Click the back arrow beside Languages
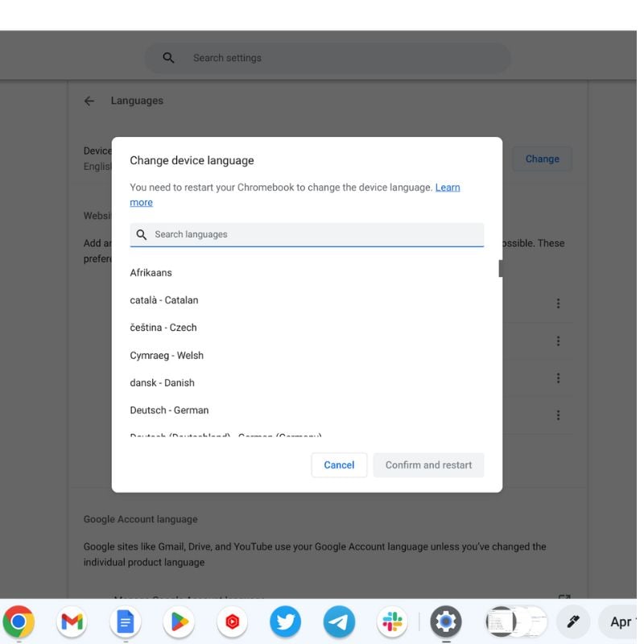 pyautogui.click(x=89, y=100)
